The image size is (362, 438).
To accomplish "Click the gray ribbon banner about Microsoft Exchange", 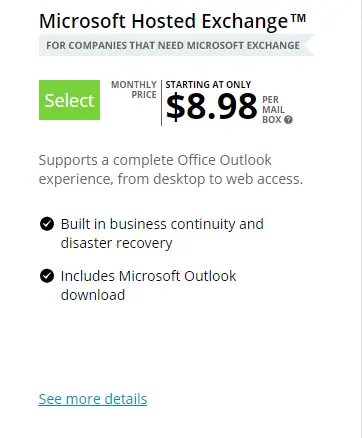I will coord(176,45).
